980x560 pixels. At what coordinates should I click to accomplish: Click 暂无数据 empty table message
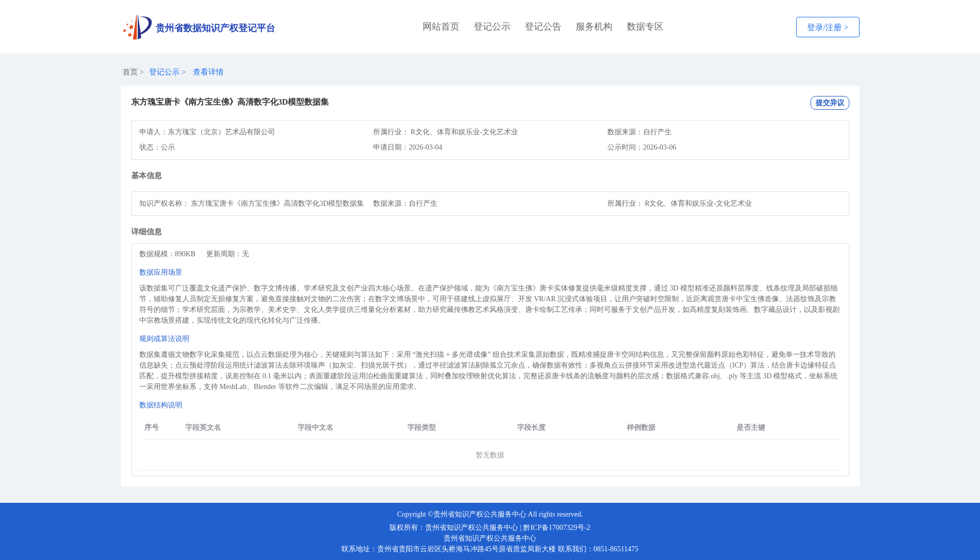tap(490, 455)
